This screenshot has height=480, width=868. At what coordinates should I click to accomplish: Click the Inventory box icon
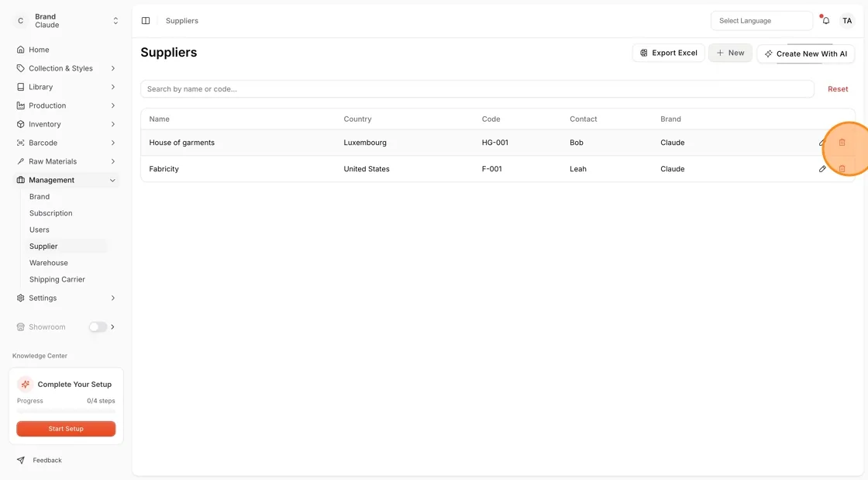[x=20, y=124]
